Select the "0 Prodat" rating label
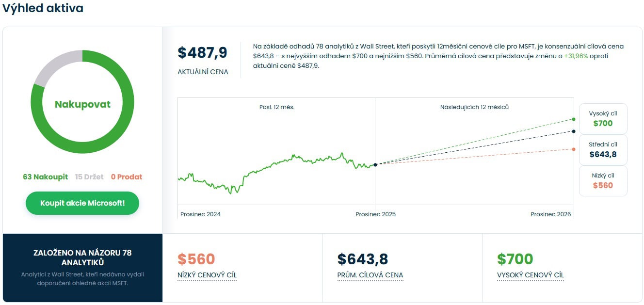Screen dimensions: 644x305 127,177
